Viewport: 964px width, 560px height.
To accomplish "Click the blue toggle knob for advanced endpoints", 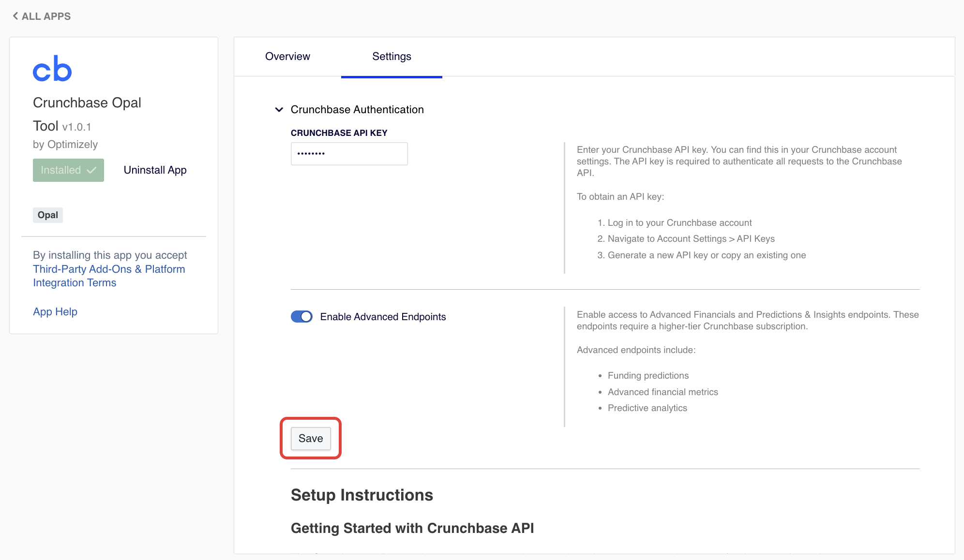I will (x=306, y=317).
